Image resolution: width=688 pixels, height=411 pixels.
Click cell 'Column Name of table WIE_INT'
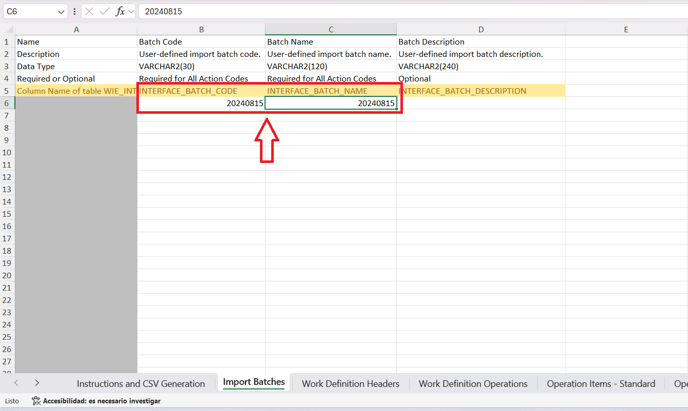(x=76, y=91)
